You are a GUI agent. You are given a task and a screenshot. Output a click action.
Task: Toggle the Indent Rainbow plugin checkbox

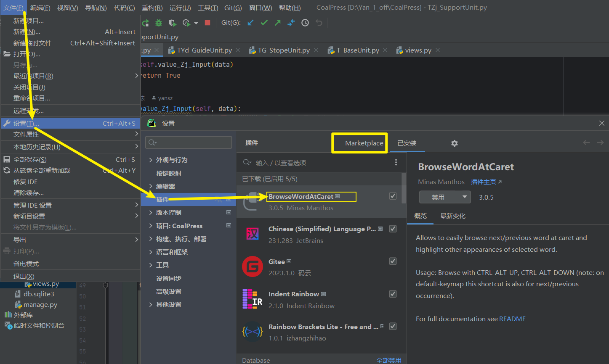(393, 294)
